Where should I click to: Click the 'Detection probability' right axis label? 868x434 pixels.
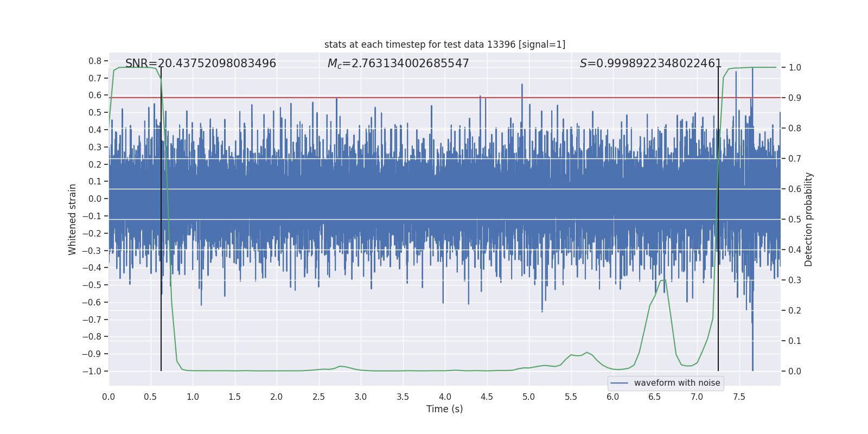point(809,219)
